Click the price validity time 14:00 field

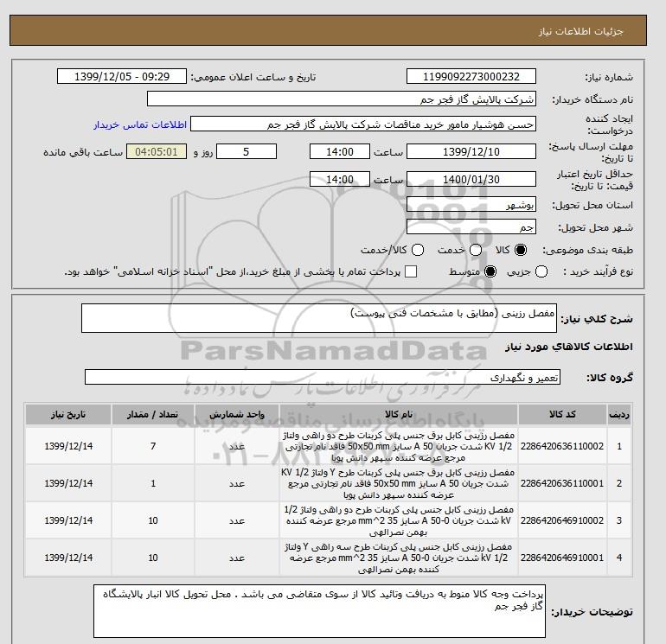340,179
